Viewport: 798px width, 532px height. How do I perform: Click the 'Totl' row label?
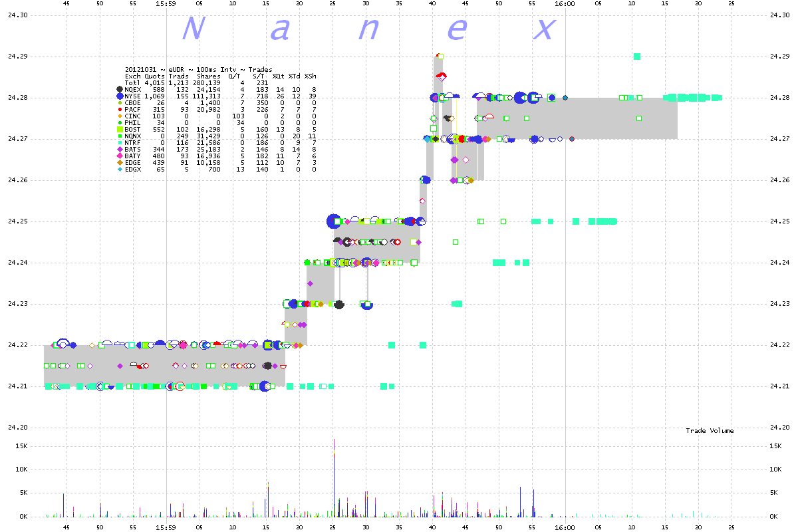(133, 82)
